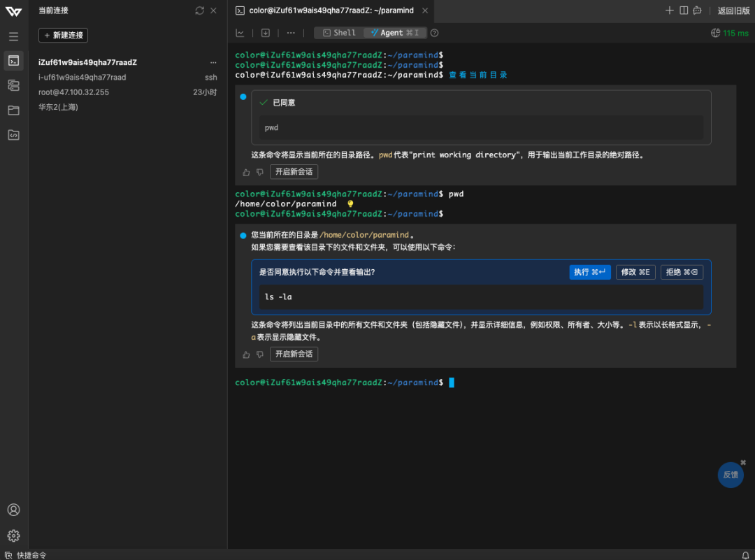
Task: Open the terminal connections sidebar icon
Action: [13, 60]
